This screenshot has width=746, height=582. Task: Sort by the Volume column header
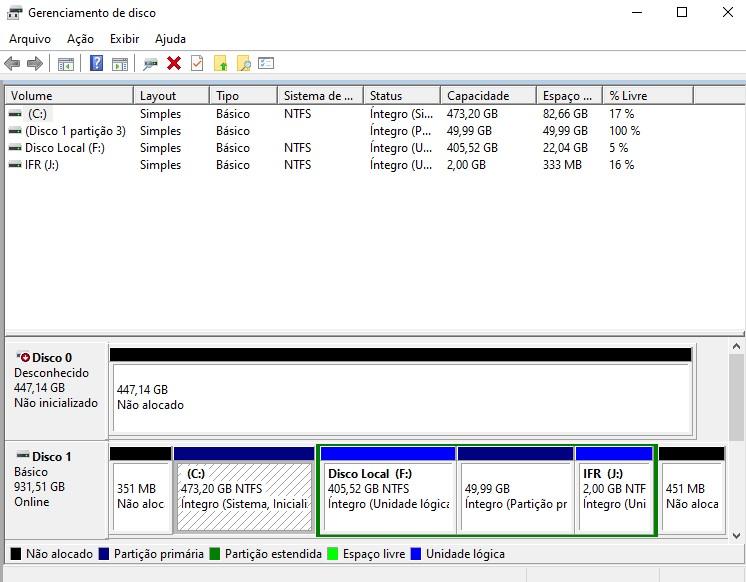[69, 96]
